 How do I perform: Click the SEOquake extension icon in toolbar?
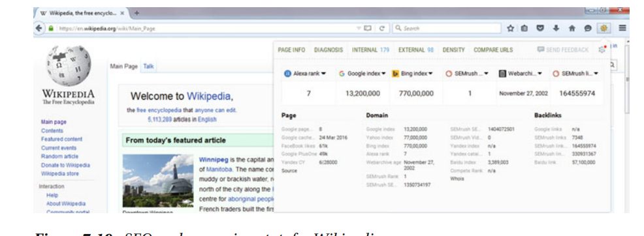coord(604,28)
